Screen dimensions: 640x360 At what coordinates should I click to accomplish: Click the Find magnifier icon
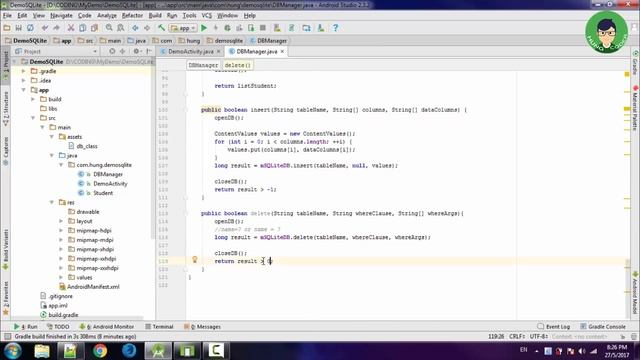(x=109, y=28)
